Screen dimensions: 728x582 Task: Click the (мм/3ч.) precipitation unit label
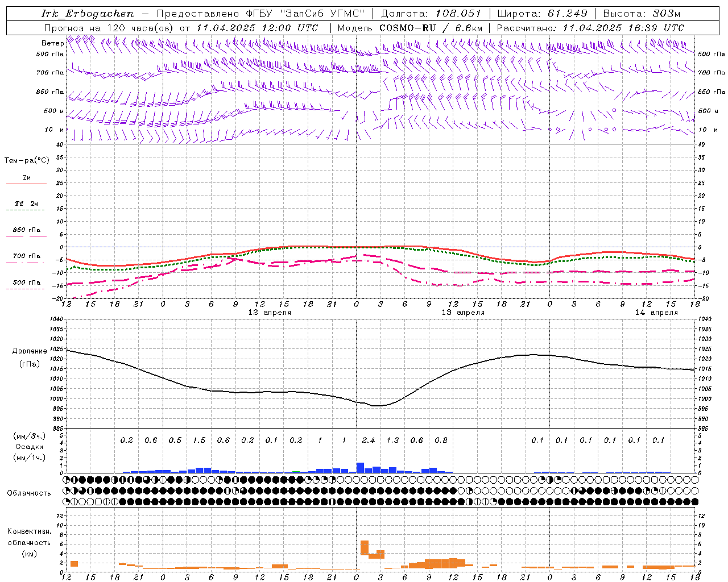(30, 436)
